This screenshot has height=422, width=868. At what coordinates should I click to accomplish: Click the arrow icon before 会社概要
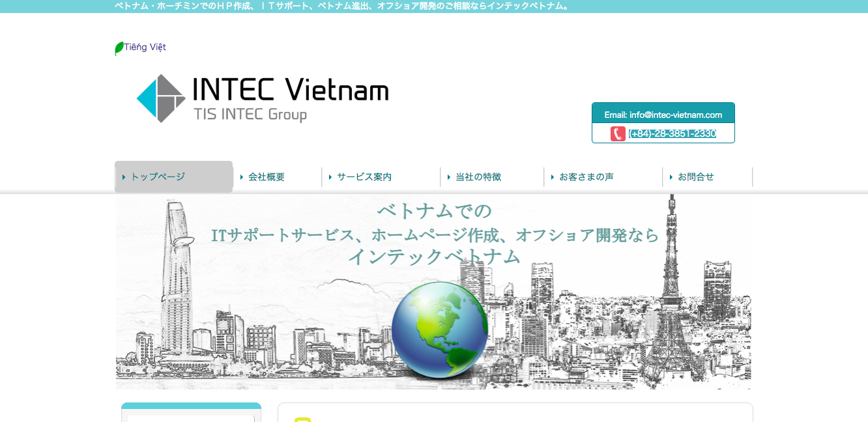(241, 176)
